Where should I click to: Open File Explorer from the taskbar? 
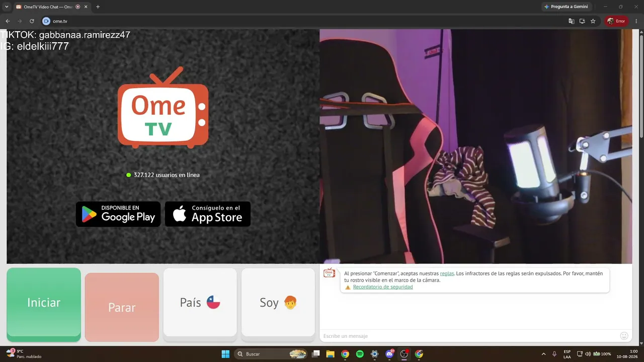point(331,354)
